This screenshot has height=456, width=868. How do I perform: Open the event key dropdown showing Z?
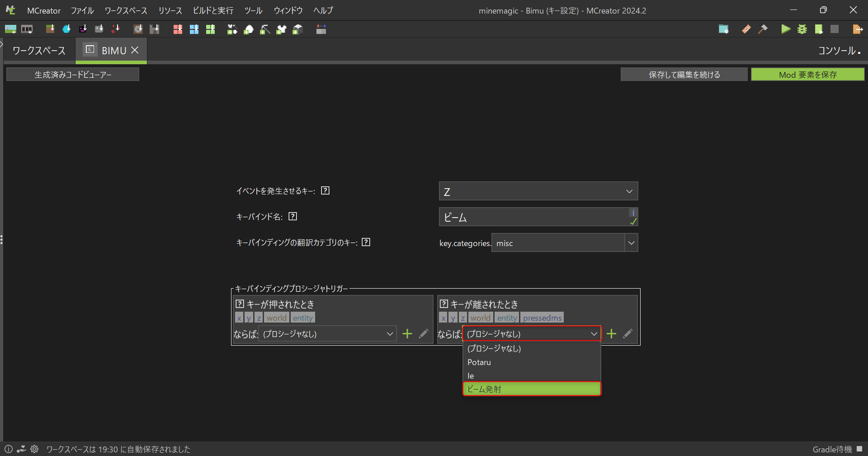[x=538, y=191]
